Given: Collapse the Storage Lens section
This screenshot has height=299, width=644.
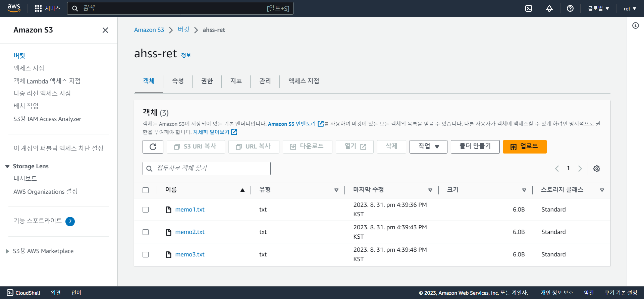Looking at the screenshot, I should point(7,167).
